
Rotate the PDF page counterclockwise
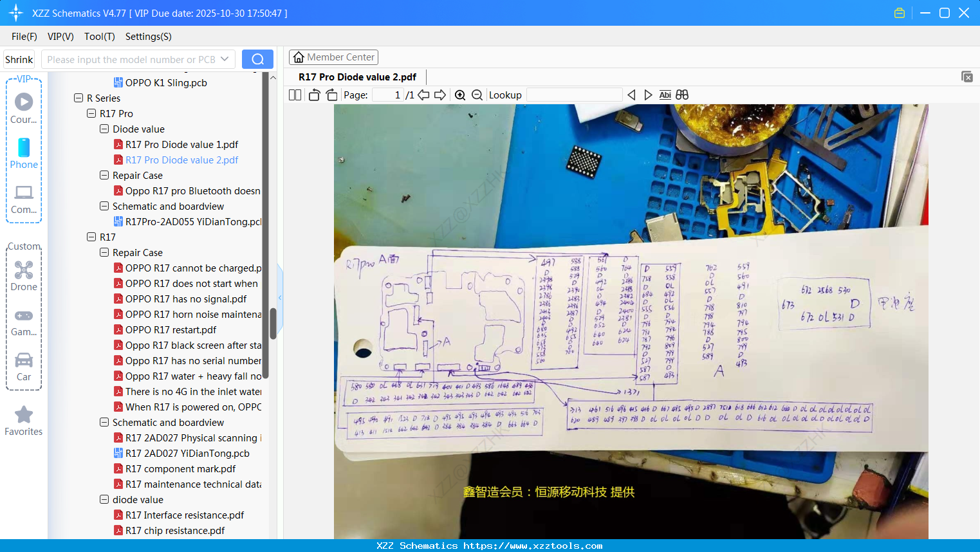[313, 95]
